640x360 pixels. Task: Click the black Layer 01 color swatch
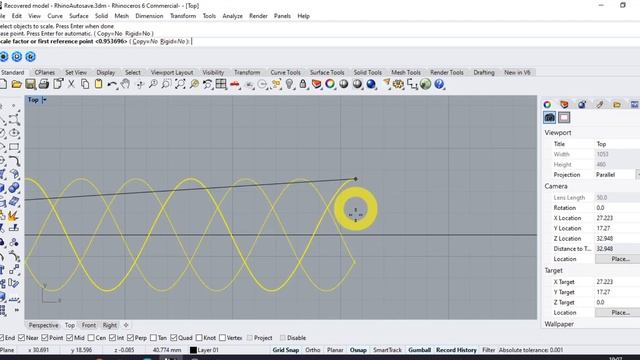coord(193,350)
